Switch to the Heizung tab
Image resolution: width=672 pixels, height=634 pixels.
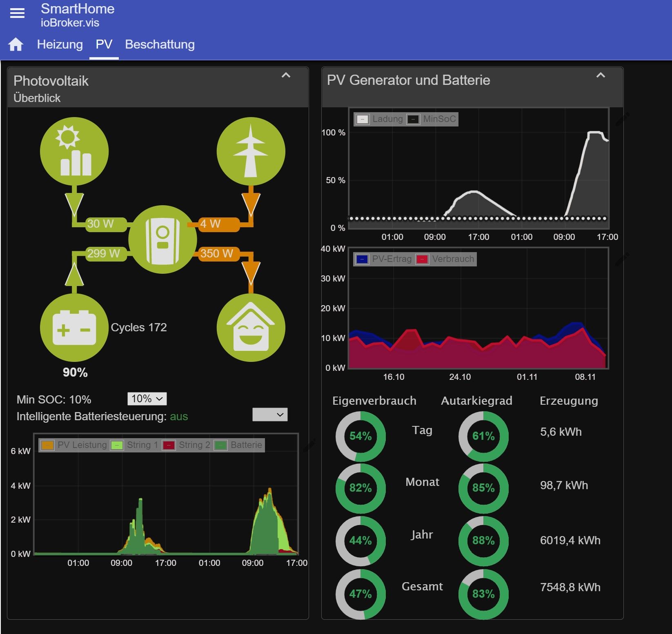coord(60,44)
